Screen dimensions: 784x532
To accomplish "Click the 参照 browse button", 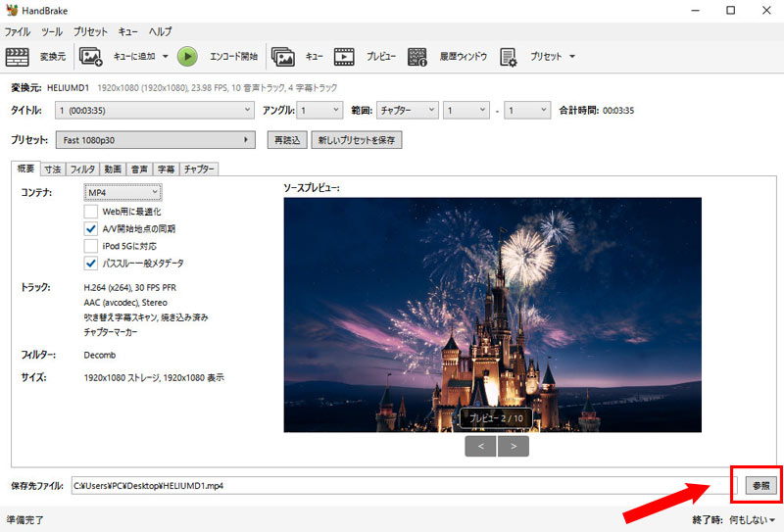I will 759,485.
